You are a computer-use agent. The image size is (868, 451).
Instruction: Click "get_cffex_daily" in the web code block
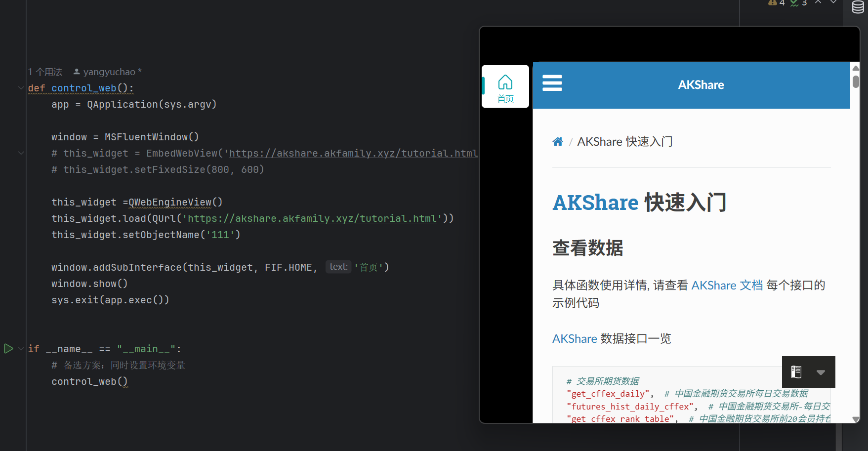point(608,394)
